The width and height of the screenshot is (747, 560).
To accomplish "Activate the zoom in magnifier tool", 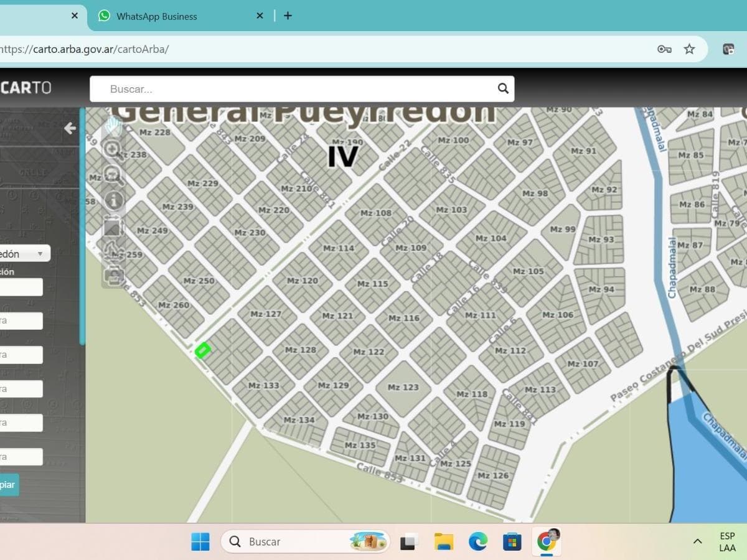I will pyautogui.click(x=113, y=149).
